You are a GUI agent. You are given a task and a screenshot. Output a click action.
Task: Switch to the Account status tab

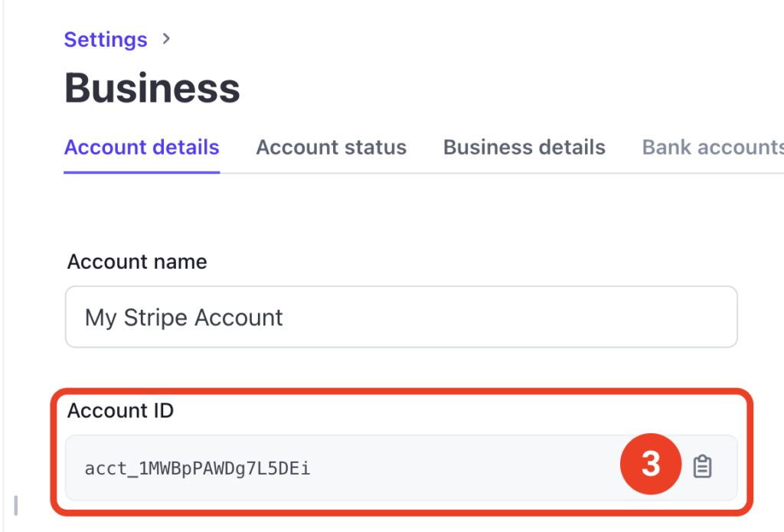(331, 147)
